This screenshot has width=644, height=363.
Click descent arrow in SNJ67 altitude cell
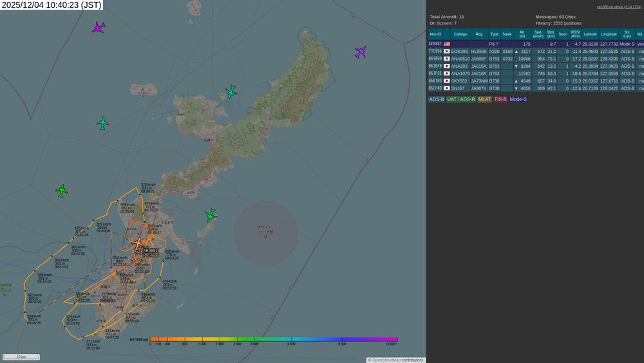(x=516, y=88)
